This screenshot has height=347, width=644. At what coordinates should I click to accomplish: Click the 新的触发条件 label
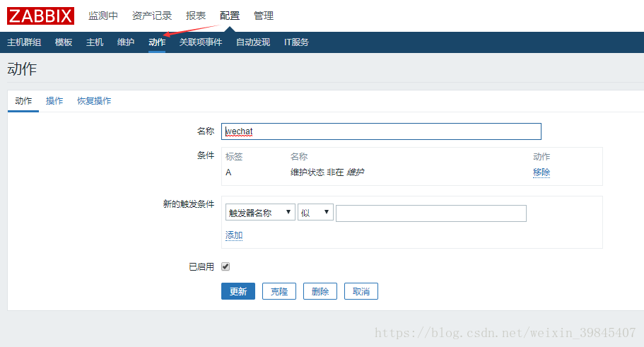pyautogui.click(x=189, y=204)
